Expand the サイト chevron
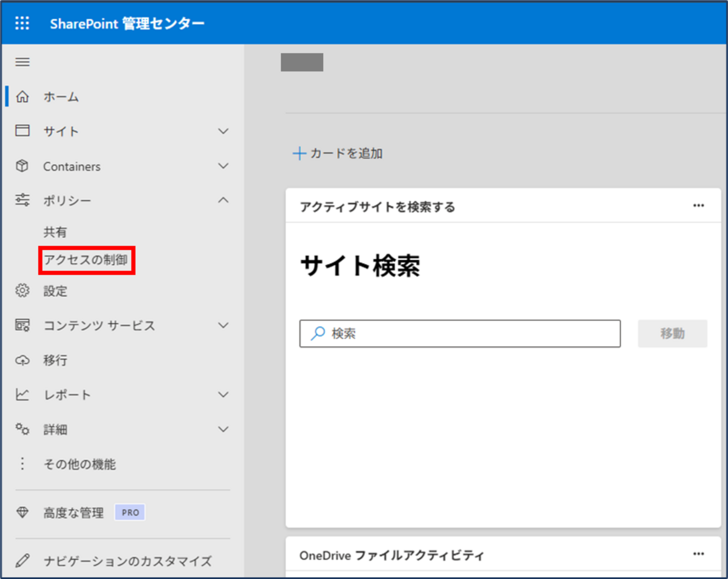728x579 pixels. 223,132
